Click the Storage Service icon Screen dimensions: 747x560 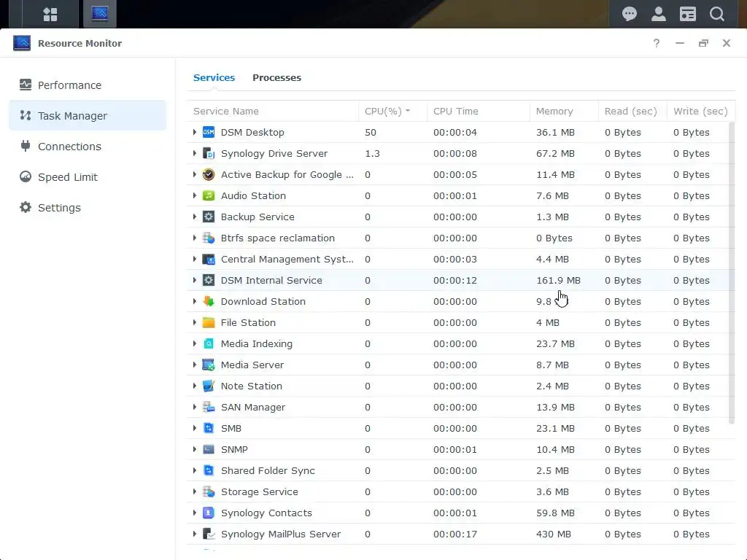[x=209, y=492]
